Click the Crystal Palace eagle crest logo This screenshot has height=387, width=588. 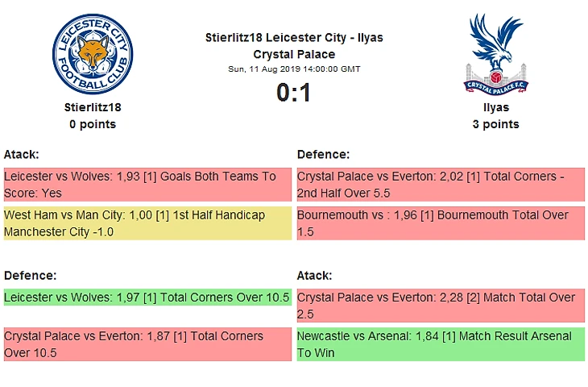click(495, 52)
